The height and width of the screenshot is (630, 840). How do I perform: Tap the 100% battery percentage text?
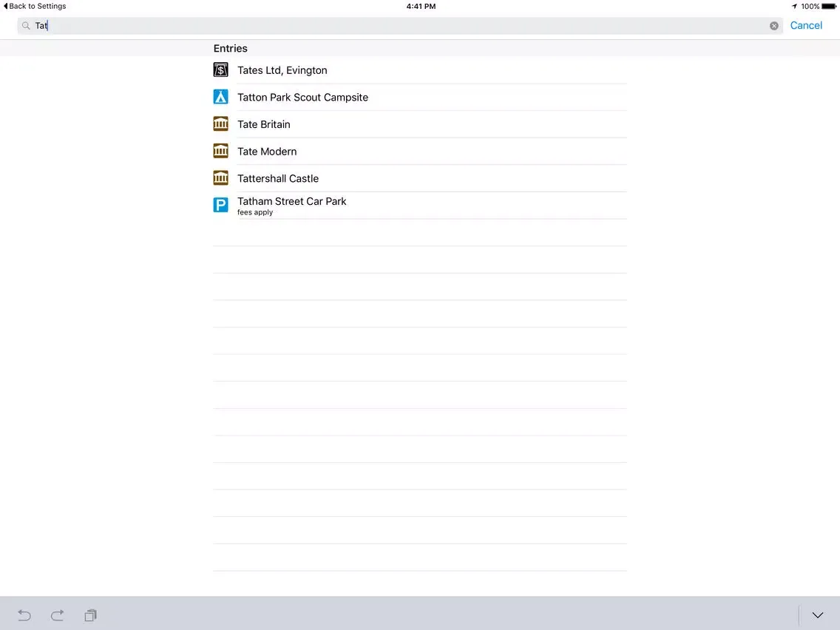click(x=810, y=7)
